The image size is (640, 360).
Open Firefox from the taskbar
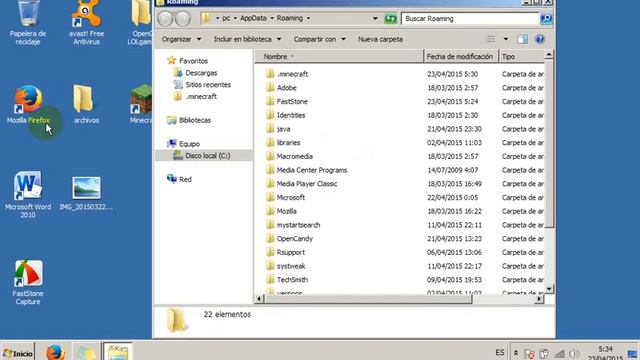[55, 352]
